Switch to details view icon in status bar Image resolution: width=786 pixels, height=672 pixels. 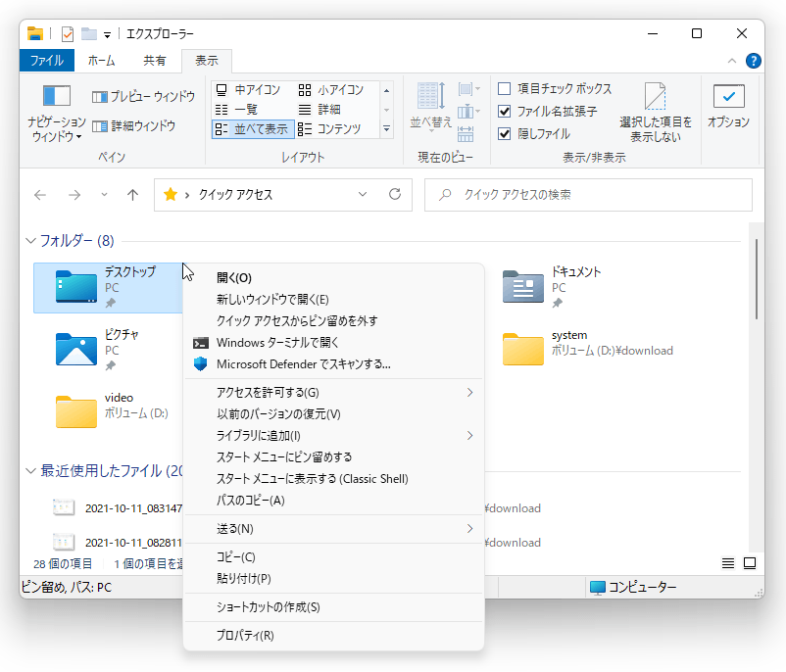click(x=728, y=563)
